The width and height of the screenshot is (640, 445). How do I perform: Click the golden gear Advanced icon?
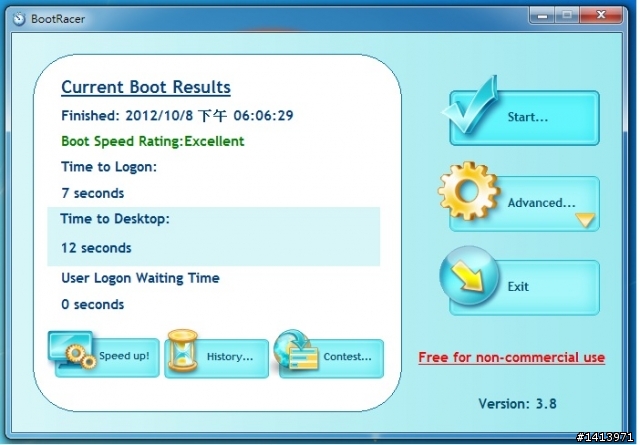(x=469, y=191)
